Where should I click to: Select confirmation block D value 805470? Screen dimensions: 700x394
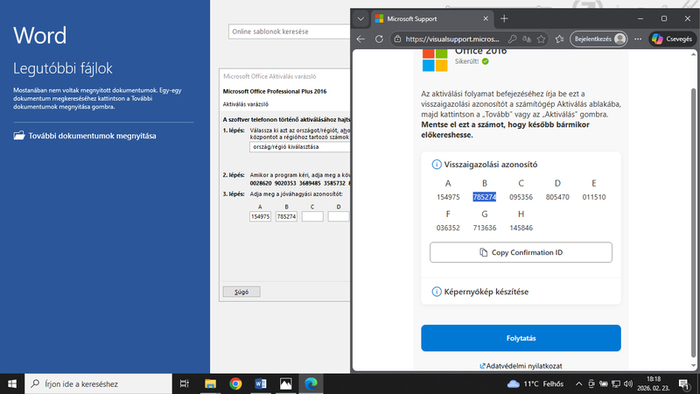(558, 197)
